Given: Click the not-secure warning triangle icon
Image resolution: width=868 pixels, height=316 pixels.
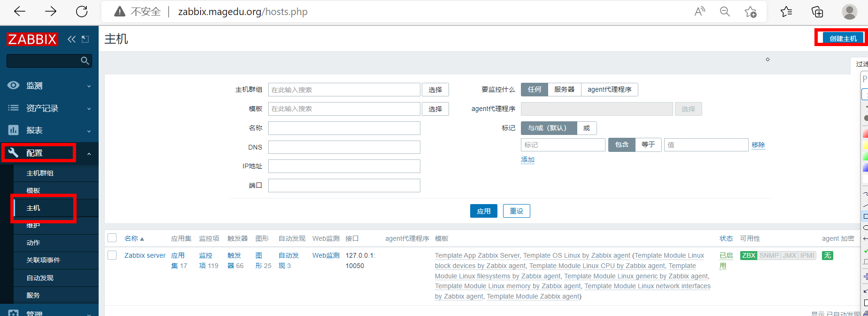Looking at the screenshot, I should click(120, 12).
